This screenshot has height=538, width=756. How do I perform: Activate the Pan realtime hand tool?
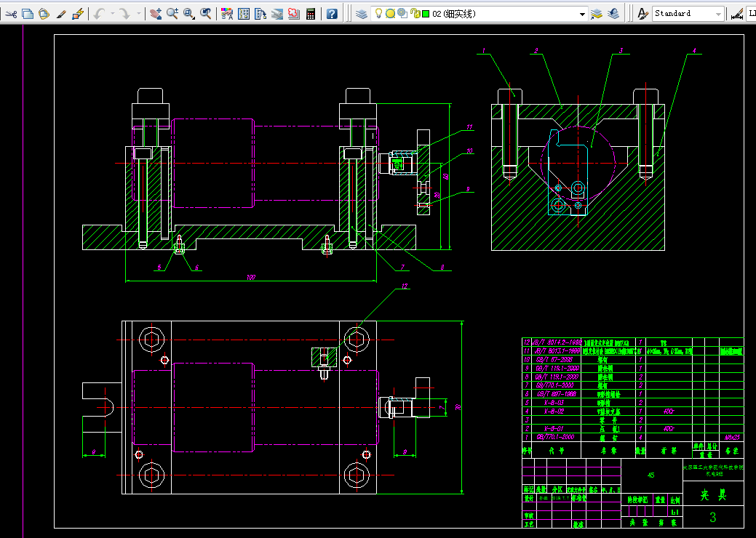pos(155,14)
